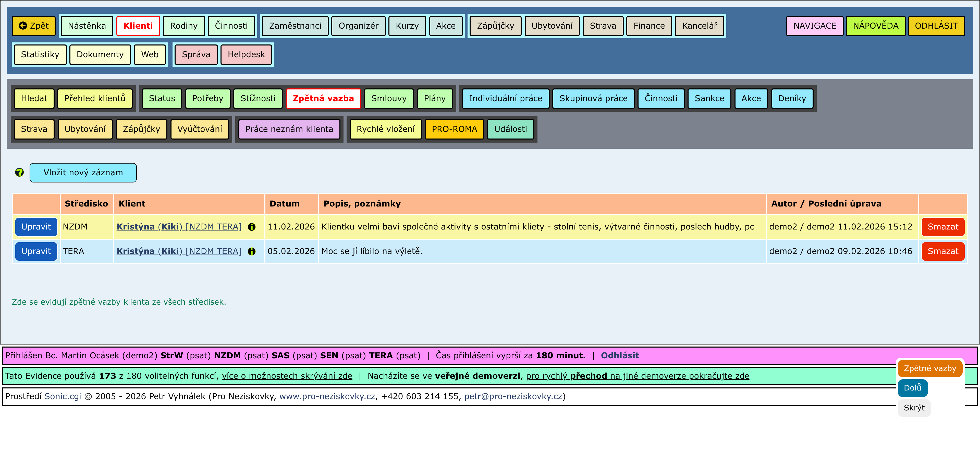
Task: Click Vložit nový záznam button
Action: (83, 172)
